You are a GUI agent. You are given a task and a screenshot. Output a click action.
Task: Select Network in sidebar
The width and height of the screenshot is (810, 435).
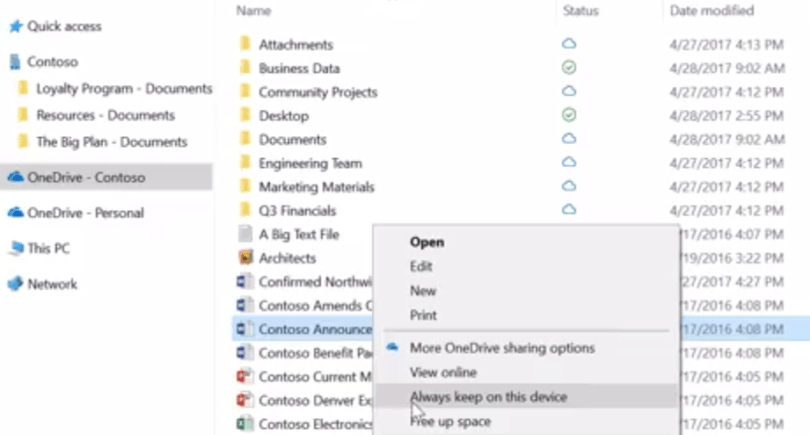point(52,284)
